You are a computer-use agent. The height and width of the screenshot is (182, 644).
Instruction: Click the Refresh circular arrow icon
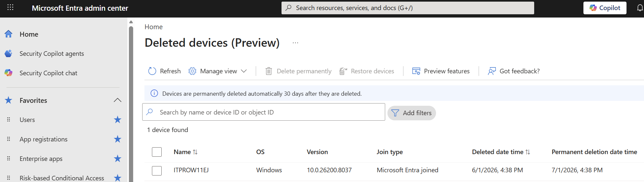click(152, 71)
